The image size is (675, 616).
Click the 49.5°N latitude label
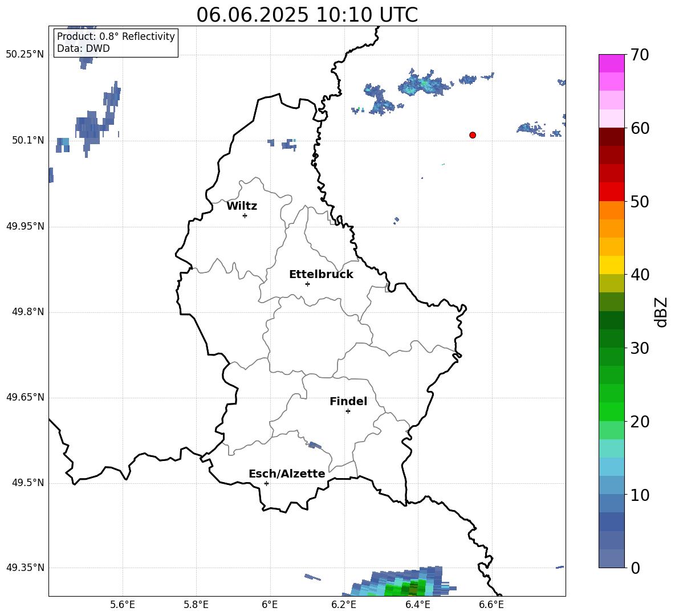[x=28, y=483]
